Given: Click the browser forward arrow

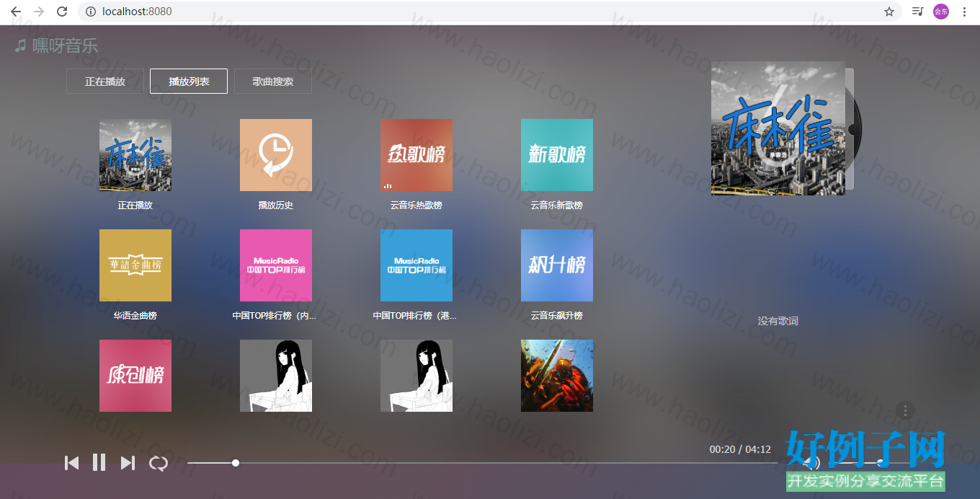Looking at the screenshot, I should tap(39, 12).
